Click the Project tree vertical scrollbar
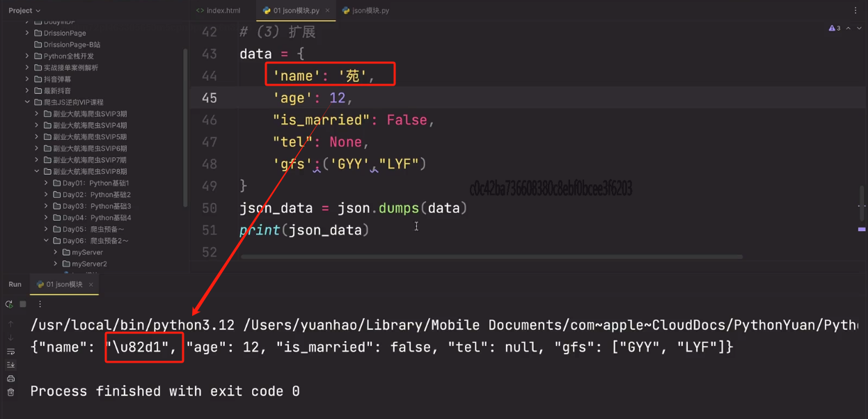 tap(185, 127)
